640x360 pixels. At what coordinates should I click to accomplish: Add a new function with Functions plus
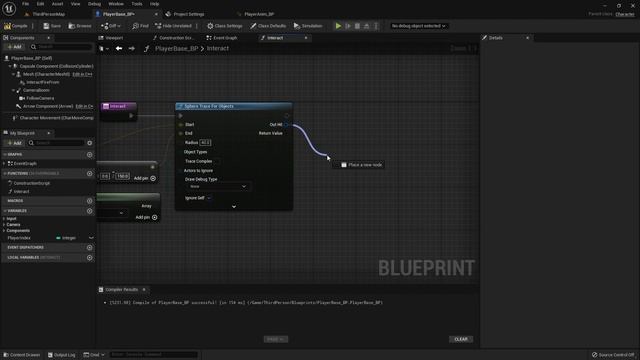[x=89, y=173]
